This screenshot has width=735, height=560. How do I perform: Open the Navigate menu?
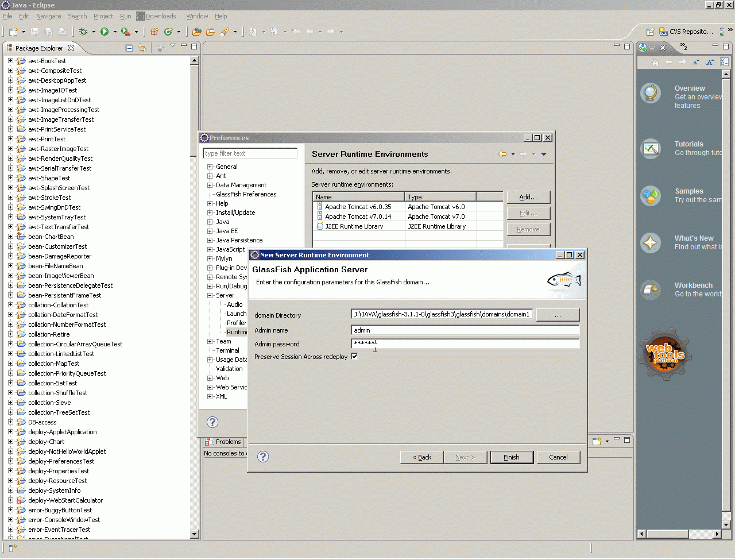[48, 16]
